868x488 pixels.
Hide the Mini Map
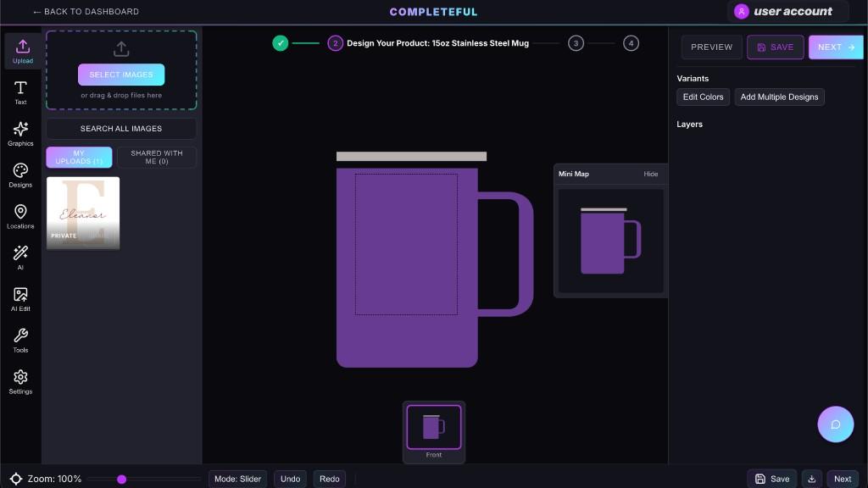tap(650, 174)
